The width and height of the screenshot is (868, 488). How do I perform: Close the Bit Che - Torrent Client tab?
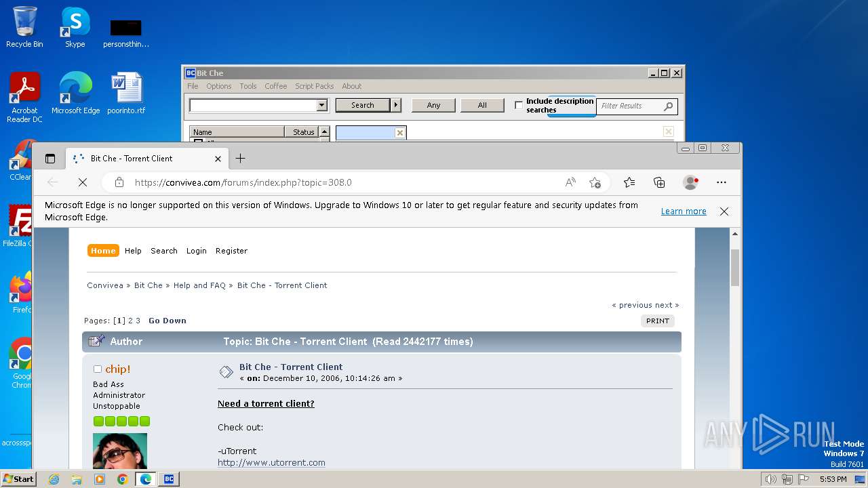tap(218, 159)
